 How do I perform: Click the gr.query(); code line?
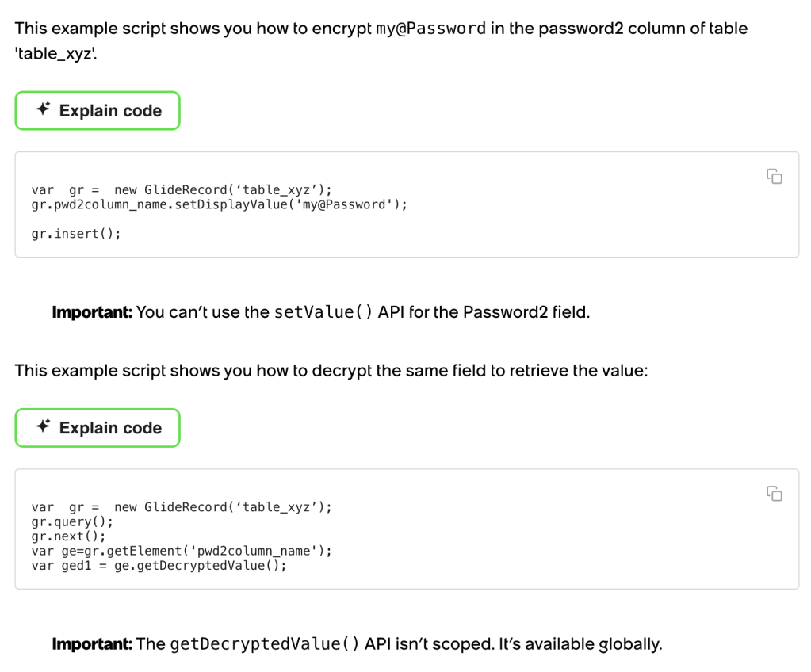[72, 521]
